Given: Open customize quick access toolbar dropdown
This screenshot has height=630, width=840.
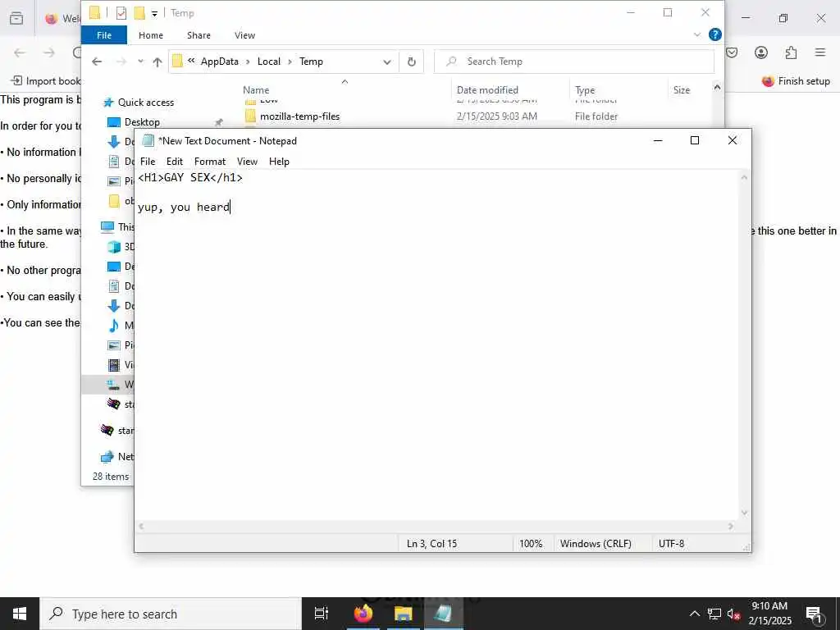Looking at the screenshot, I should pos(154,13).
